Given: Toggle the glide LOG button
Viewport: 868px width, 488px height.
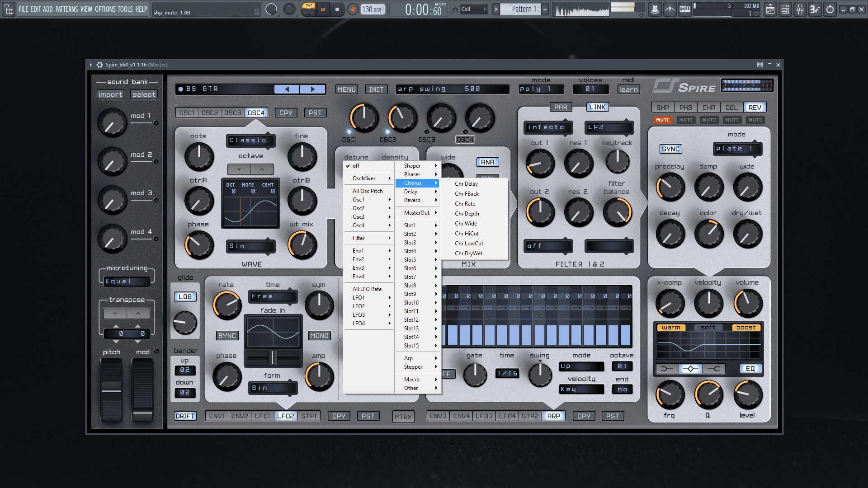Looking at the screenshot, I should click(185, 297).
